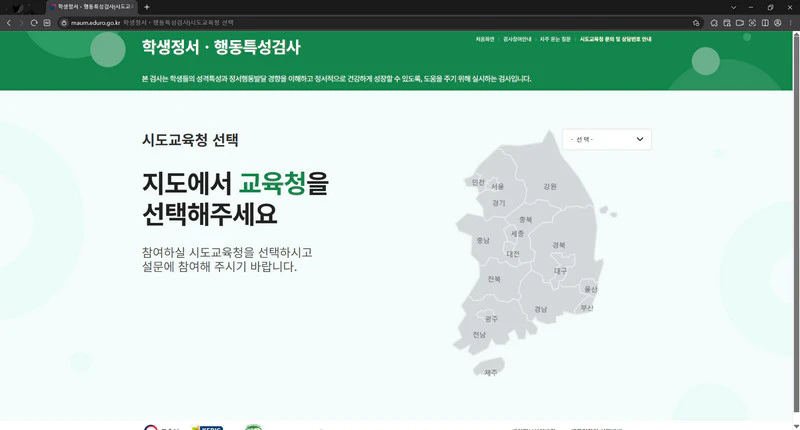Click the icon right of the reload button
The width and height of the screenshot is (800, 430).
(47, 22)
